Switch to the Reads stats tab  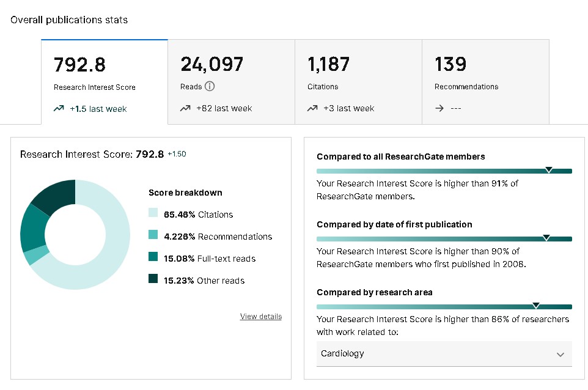[231, 82]
